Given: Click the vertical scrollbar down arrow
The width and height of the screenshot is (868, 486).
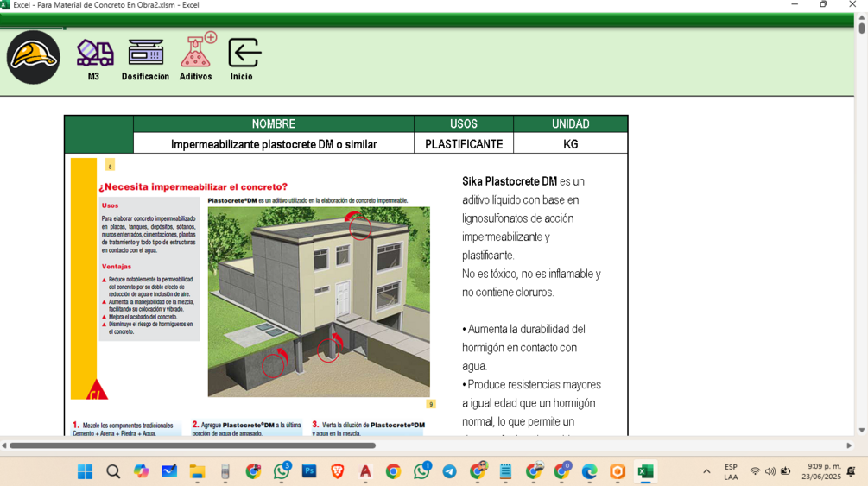Looking at the screenshot, I should [x=862, y=430].
